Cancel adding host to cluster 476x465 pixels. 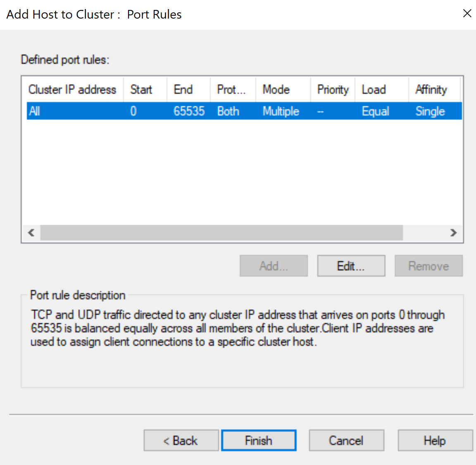346,440
